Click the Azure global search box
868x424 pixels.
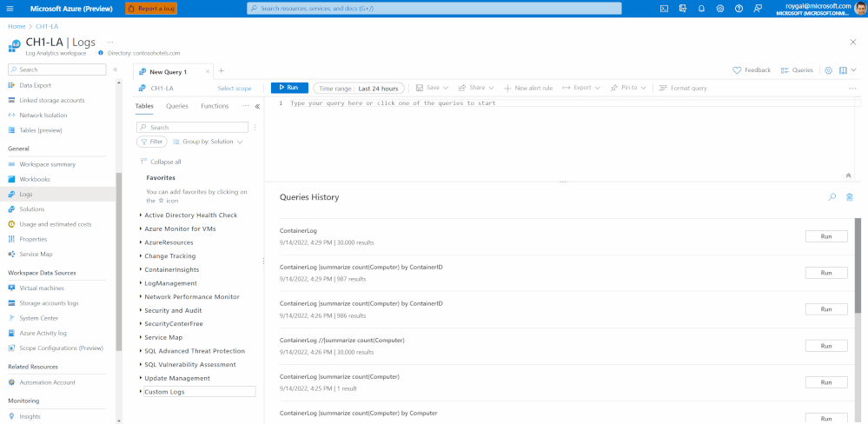tap(434, 9)
